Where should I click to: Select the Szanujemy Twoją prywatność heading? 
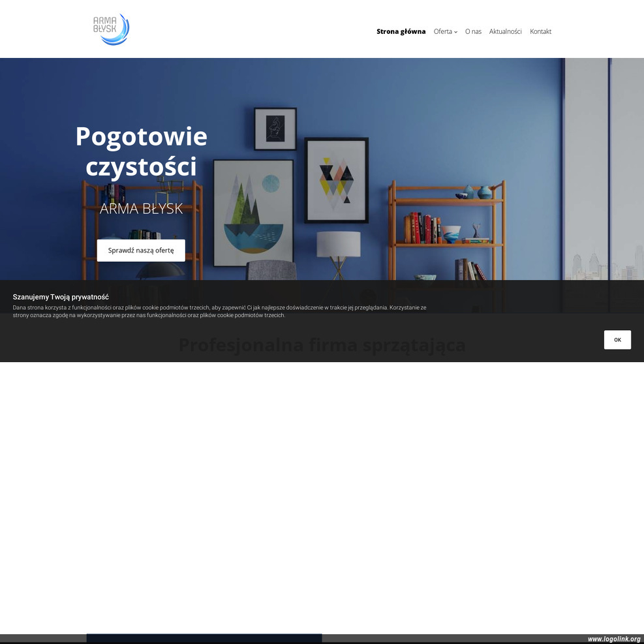click(61, 297)
